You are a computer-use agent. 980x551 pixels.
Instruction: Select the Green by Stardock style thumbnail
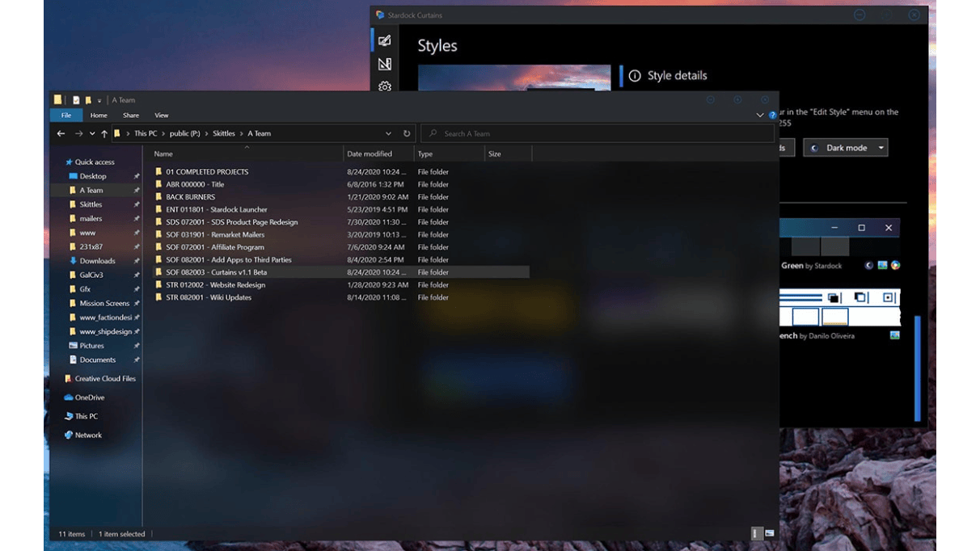click(x=840, y=238)
